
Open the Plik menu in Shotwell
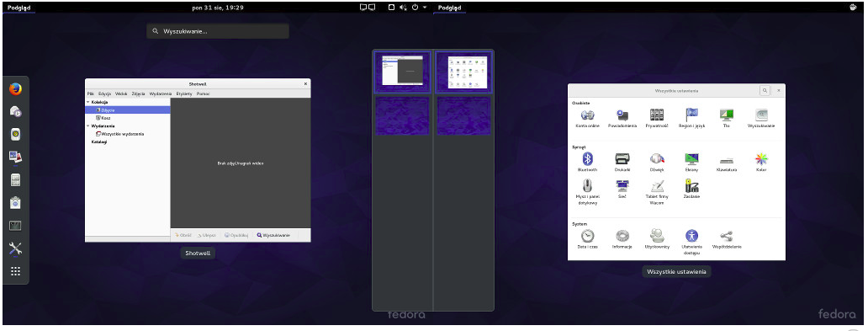click(90, 93)
